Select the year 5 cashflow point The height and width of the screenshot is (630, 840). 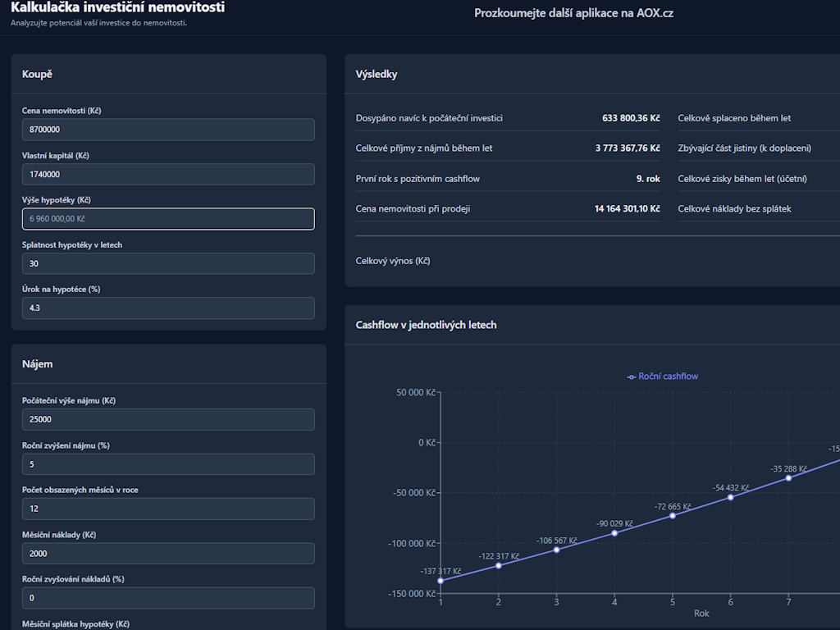point(673,515)
